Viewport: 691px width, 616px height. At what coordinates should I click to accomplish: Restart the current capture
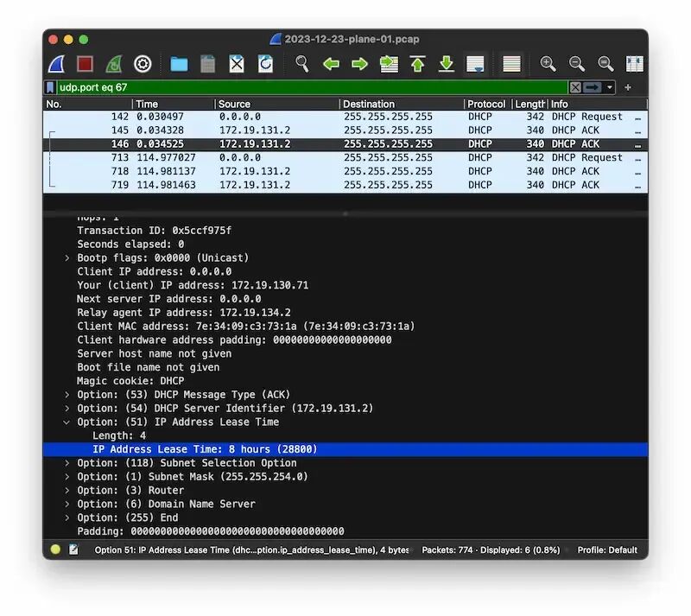[114, 65]
